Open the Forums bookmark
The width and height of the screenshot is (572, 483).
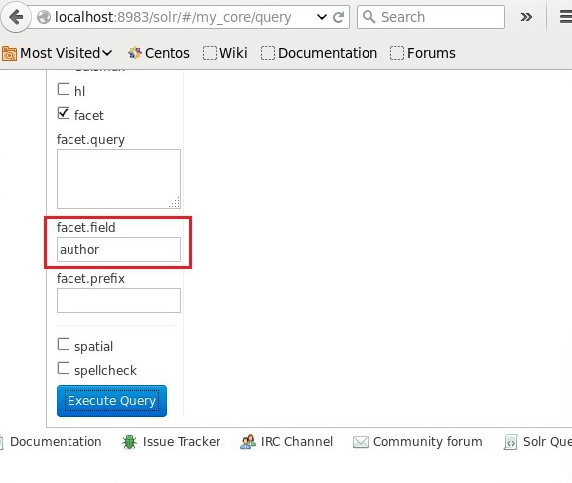(423, 53)
